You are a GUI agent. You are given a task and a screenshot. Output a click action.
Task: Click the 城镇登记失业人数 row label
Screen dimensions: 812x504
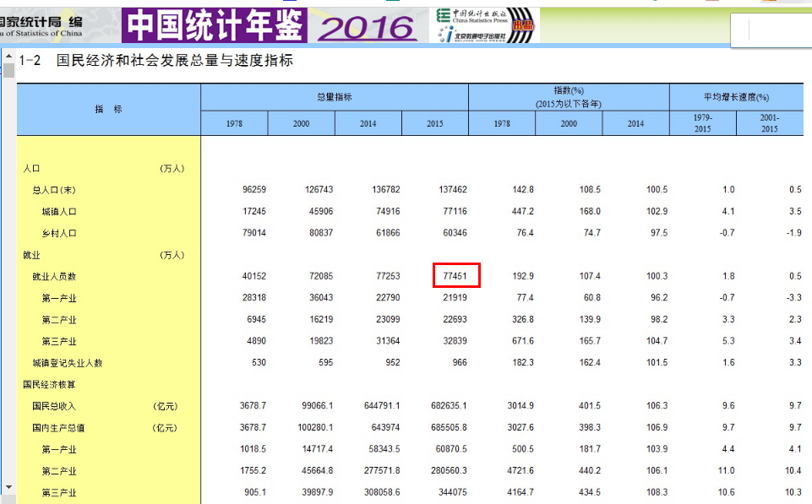67,363
